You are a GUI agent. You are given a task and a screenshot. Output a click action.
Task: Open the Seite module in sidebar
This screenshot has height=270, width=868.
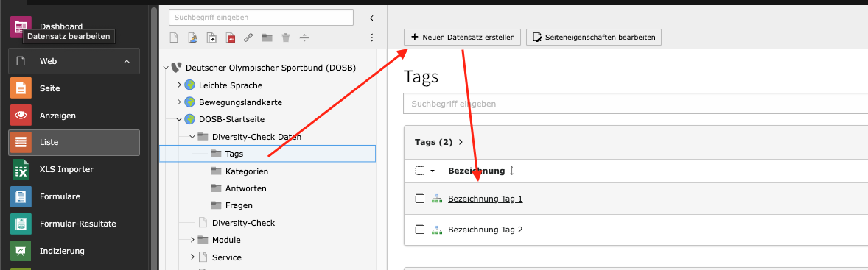pos(74,88)
